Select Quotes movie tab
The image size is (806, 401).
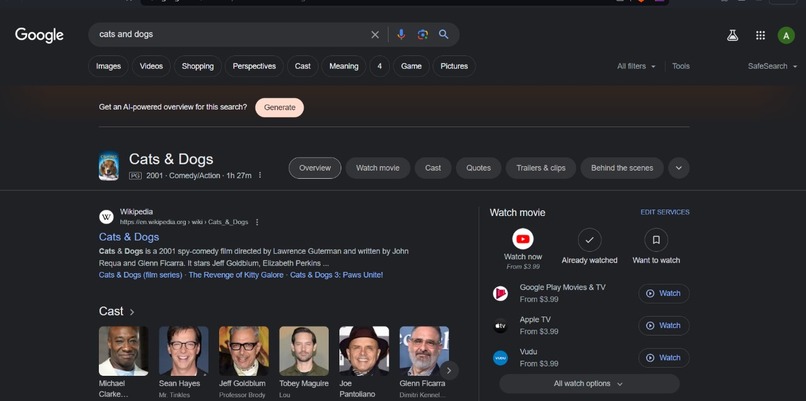point(478,168)
